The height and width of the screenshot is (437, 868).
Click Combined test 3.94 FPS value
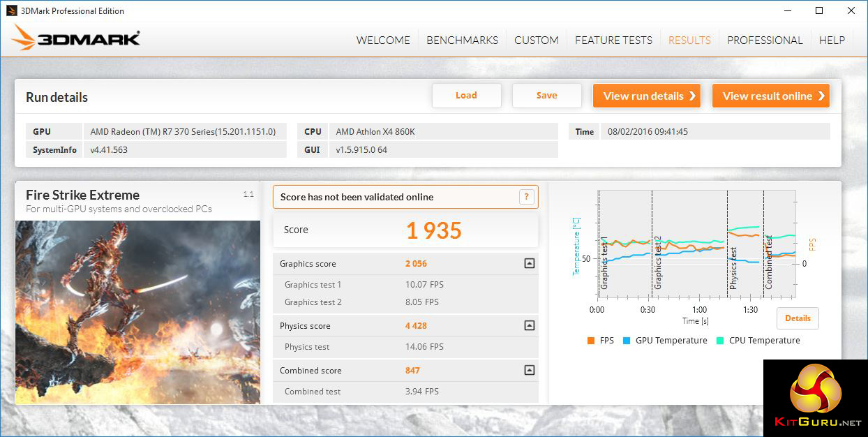point(422,392)
